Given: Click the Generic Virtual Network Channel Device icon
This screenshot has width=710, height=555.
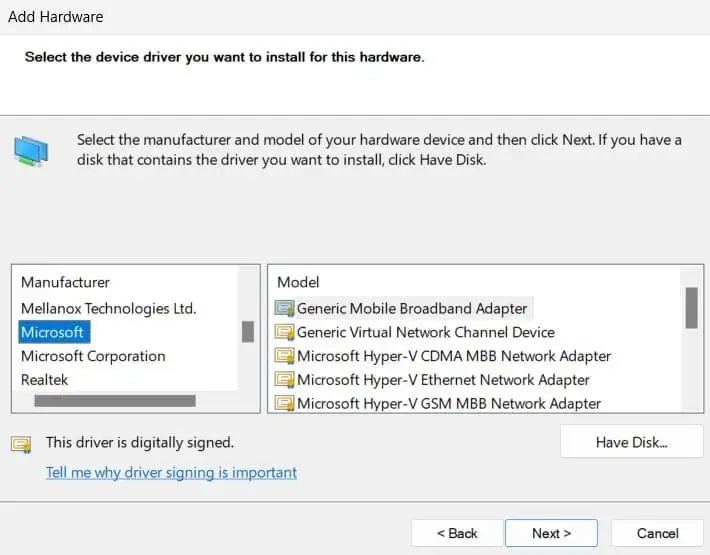Looking at the screenshot, I should [284, 333].
